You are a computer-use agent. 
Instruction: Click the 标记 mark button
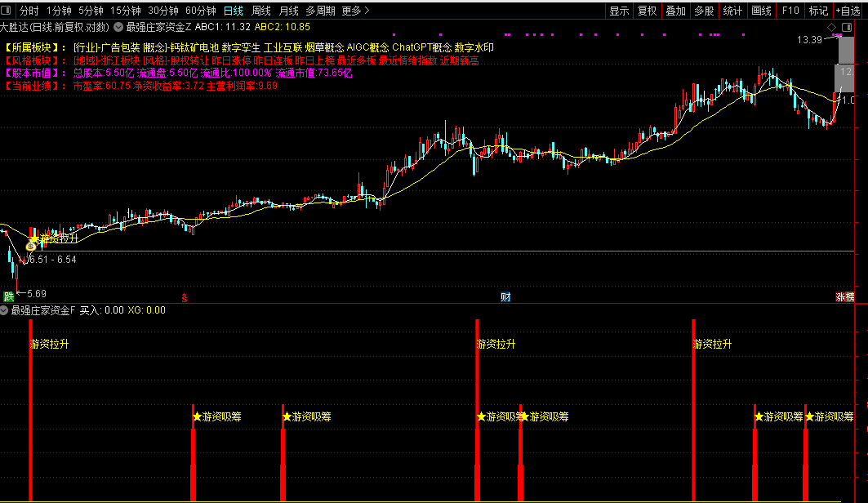pyautogui.click(x=818, y=11)
